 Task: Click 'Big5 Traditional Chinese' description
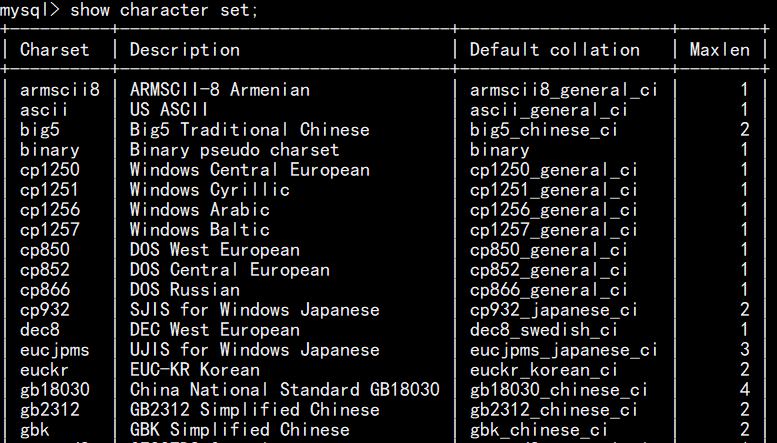pos(250,130)
